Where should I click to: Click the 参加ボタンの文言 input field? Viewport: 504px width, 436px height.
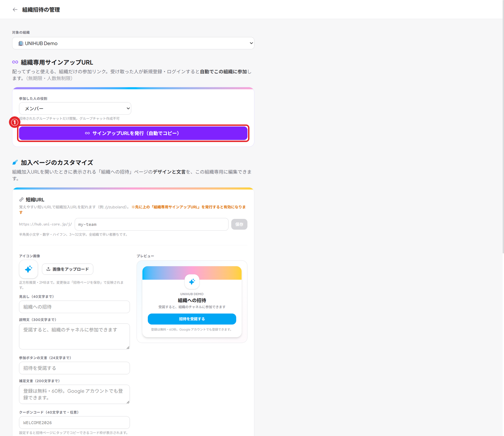[x=74, y=368]
